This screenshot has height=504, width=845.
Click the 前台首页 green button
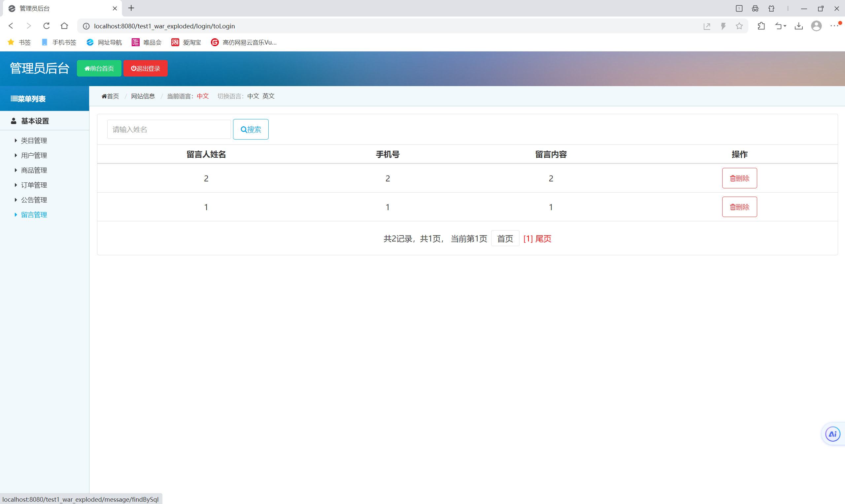coord(99,68)
